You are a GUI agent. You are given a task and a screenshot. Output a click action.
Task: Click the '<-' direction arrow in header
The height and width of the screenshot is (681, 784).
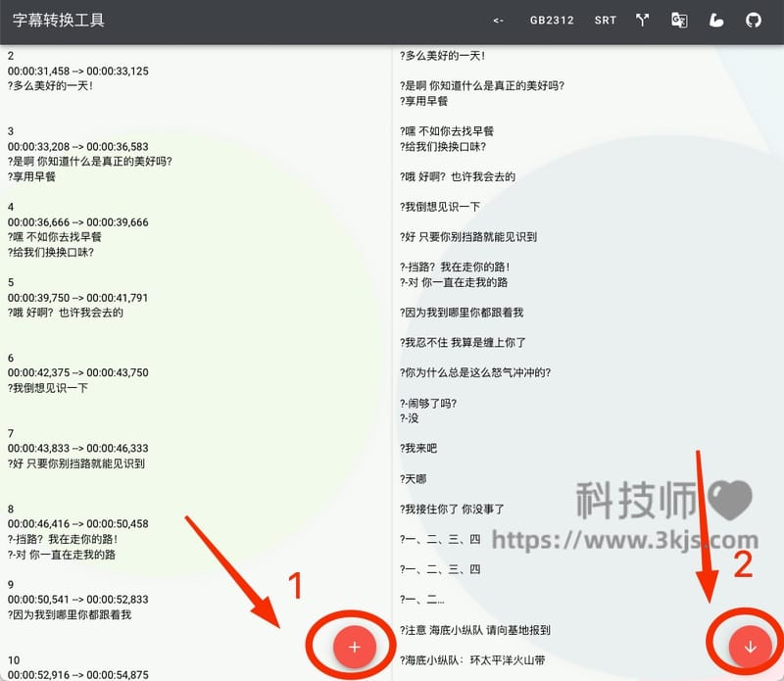[498, 21]
